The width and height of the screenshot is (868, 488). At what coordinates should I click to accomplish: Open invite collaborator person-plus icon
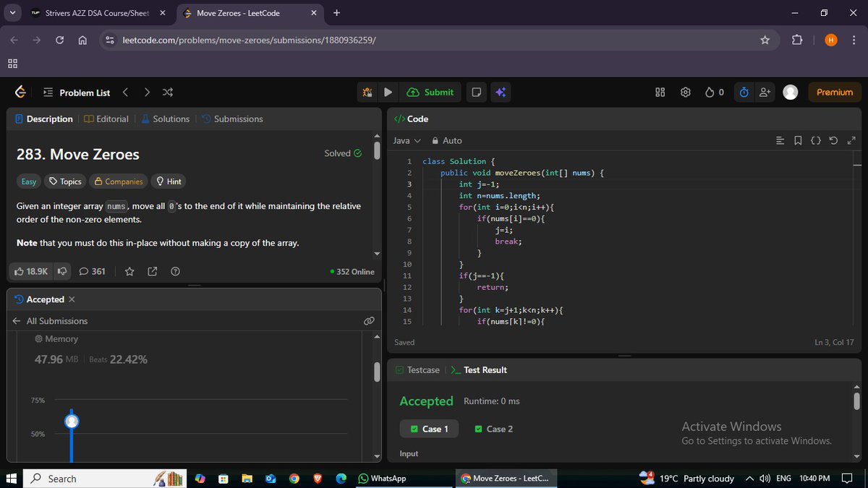pyautogui.click(x=765, y=92)
